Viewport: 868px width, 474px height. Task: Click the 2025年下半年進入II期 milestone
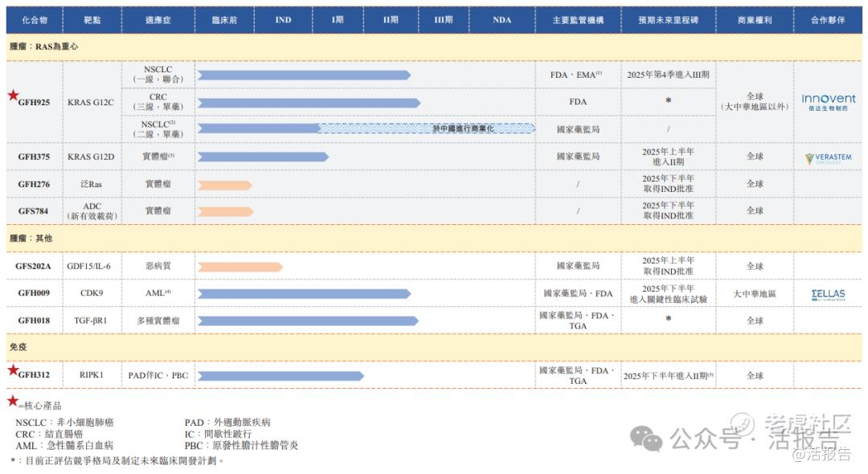point(668,375)
